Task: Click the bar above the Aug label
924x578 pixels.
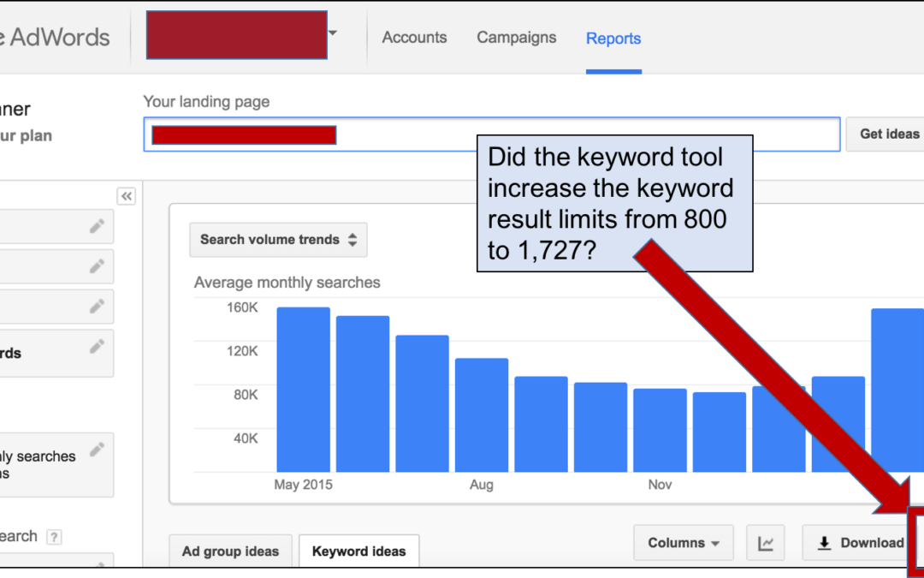Action: click(x=482, y=415)
